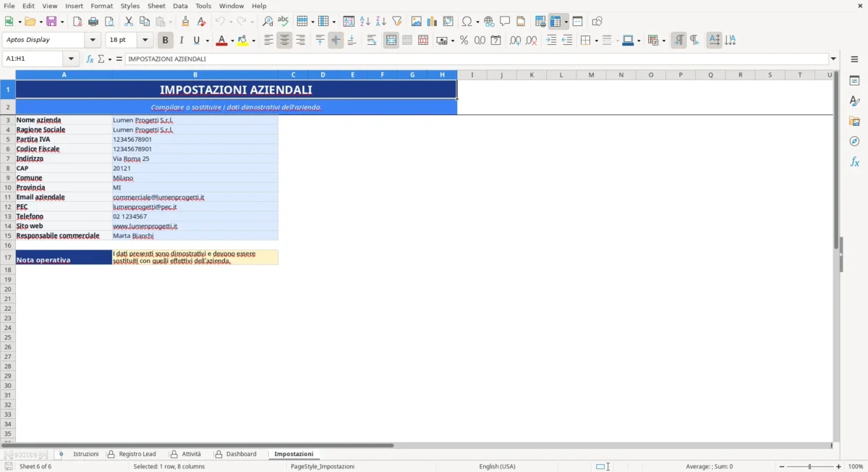
Task: Click the English (USA) language in status bar
Action: click(x=498, y=467)
